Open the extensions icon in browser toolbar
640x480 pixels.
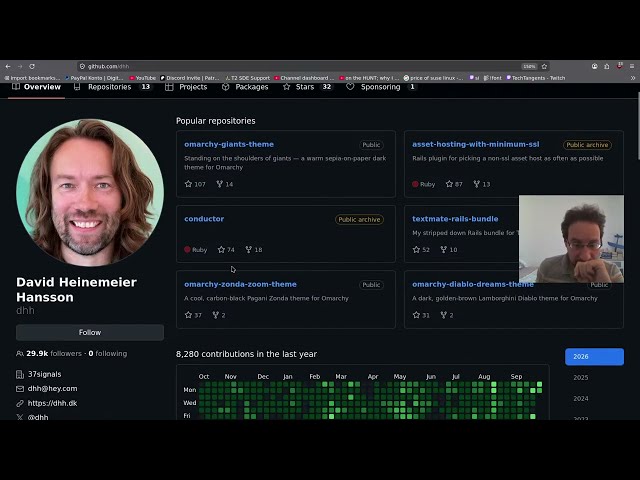tap(607, 66)
